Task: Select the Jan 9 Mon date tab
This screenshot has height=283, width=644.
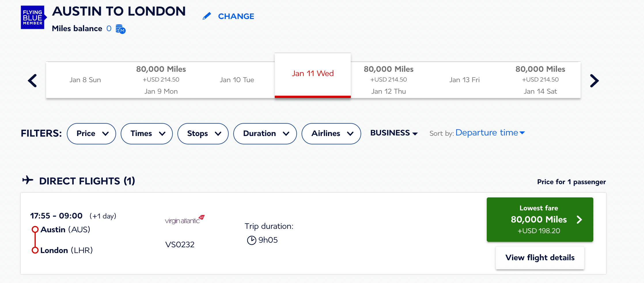Action: click(x=161, y=80)
